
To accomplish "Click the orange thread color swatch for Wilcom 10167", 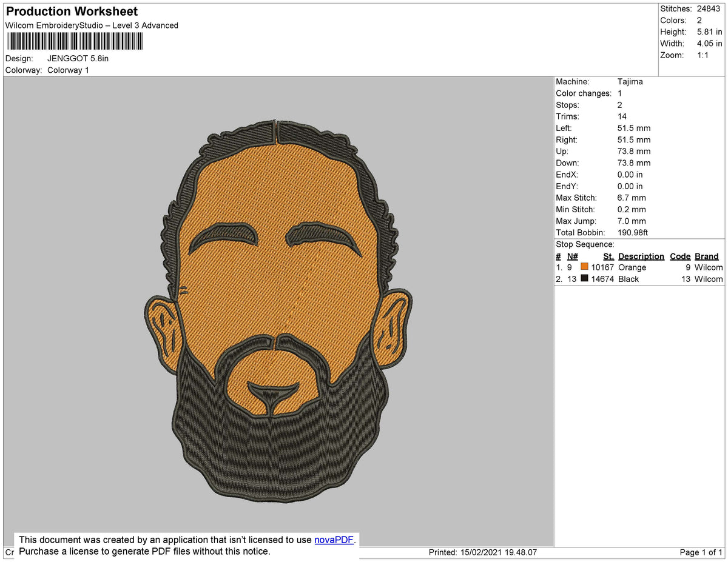I will click(584, 267).
